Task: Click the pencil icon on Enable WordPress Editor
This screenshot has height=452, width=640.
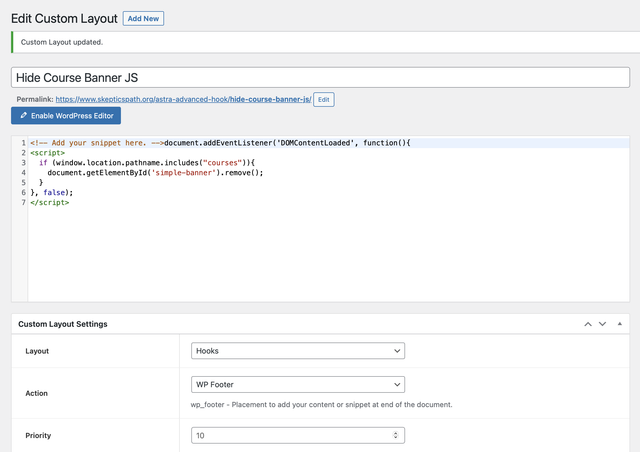Action: tap(24, 116)
